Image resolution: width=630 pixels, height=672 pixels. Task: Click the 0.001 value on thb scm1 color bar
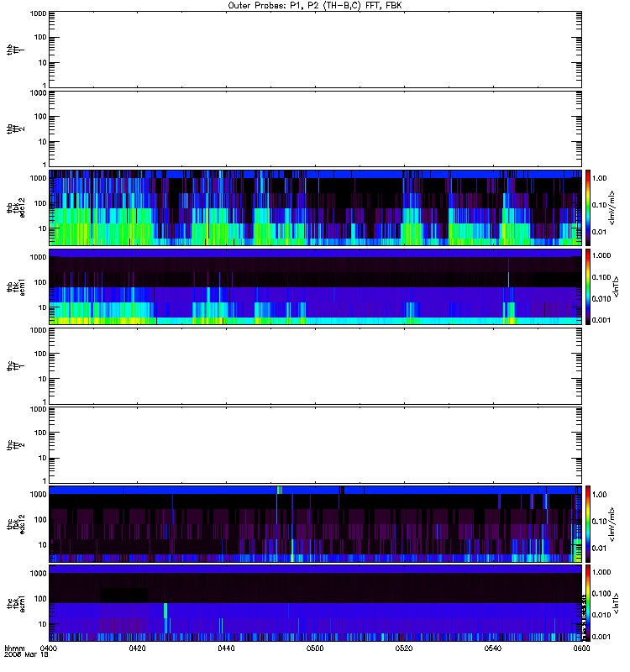pyautogui.click(x=601, y=320)
